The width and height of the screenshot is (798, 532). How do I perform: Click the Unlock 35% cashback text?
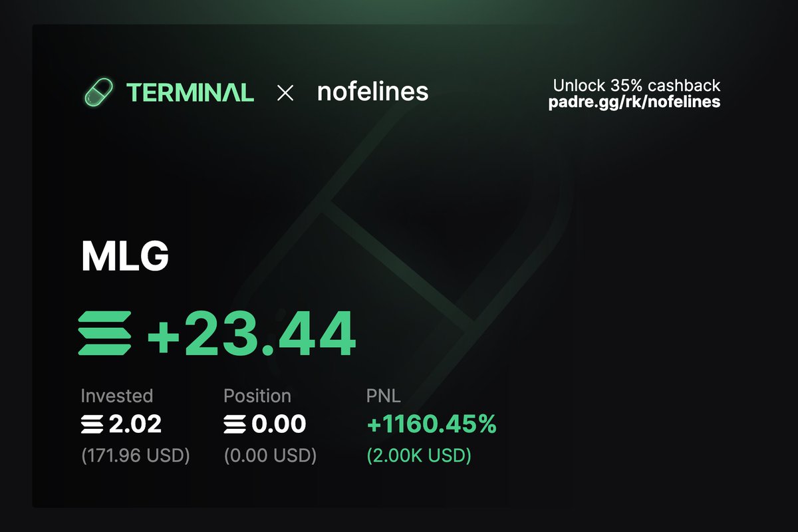pyautogui.click(x=636, y=86)
